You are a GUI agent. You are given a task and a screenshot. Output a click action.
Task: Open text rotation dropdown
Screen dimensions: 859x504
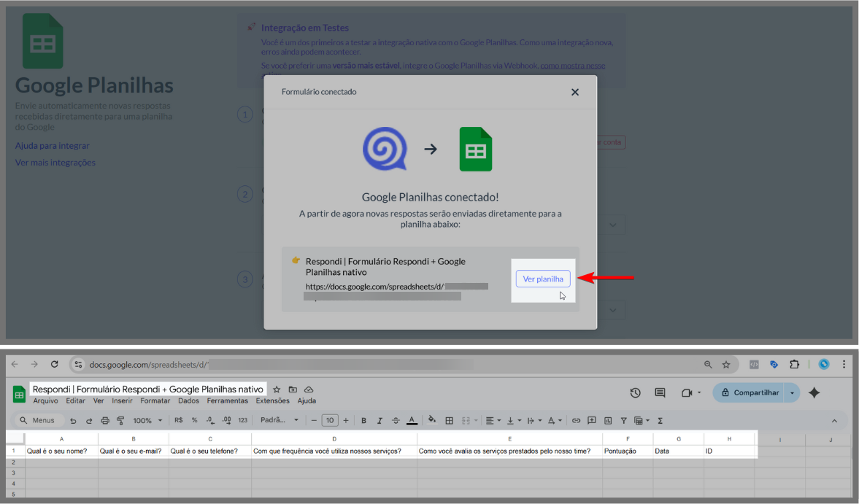coord(555,420)
